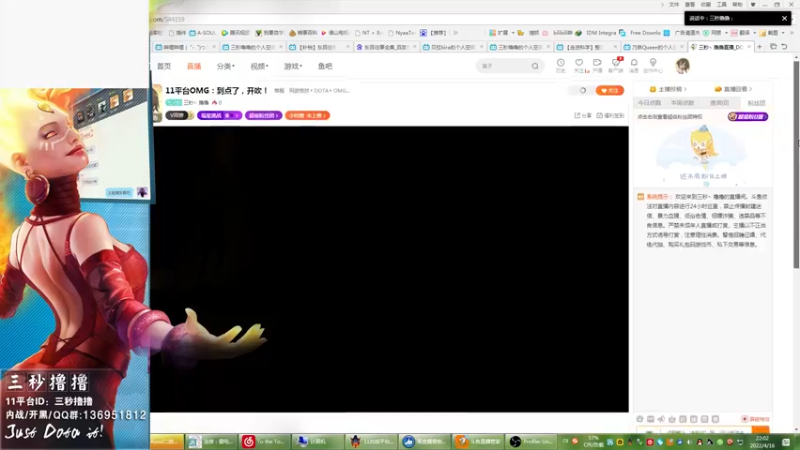Click the second icon in the chat toolbar

tap(651, 419)
